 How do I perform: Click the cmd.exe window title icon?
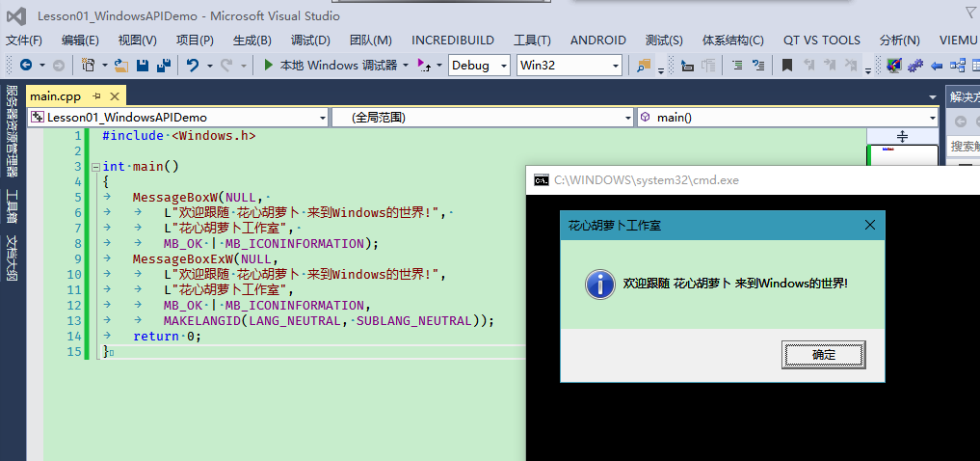[x=542, y=180]
